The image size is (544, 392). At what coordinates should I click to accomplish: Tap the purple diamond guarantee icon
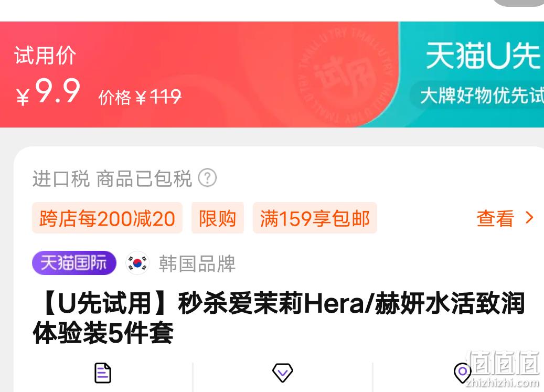pyautogui.click(x=282, y=373)
